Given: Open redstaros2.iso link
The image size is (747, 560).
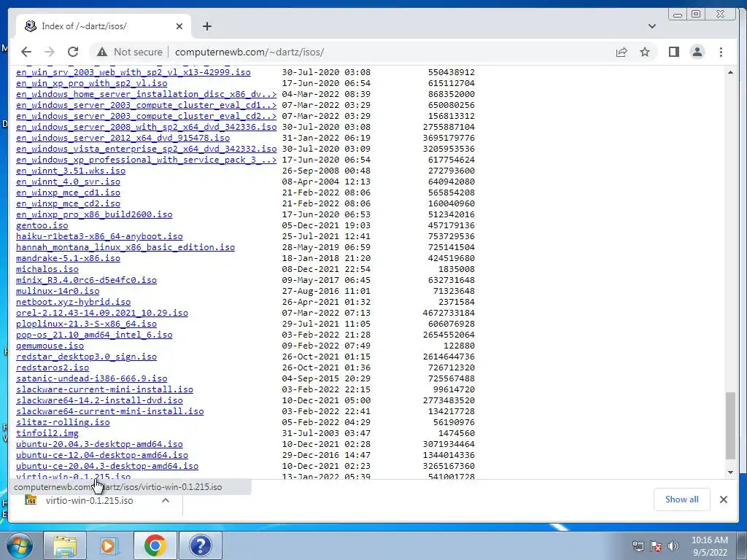Looking at the screenshot, I should [x=53, y=367].
